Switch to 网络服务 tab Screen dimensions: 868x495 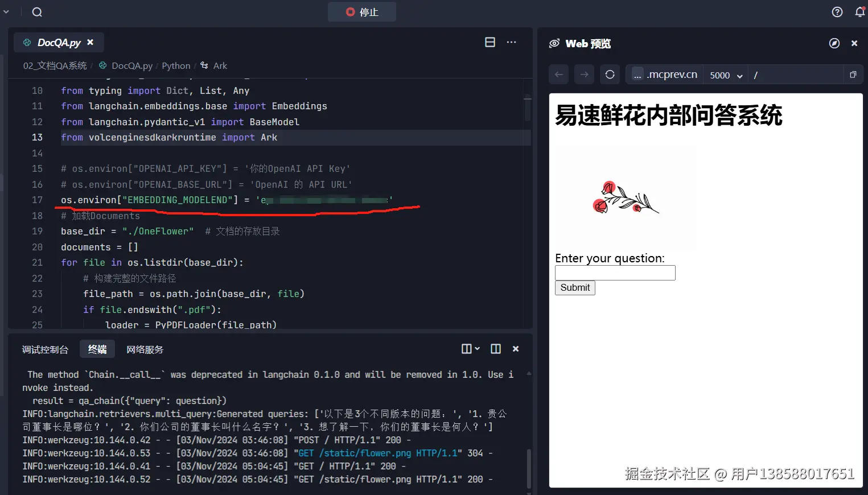pyautogui.click(x=145, y=349)
